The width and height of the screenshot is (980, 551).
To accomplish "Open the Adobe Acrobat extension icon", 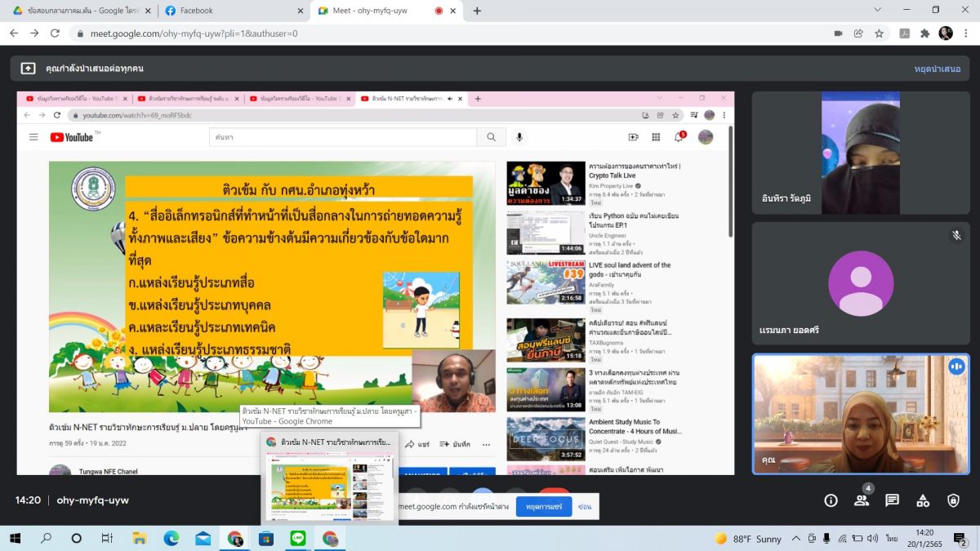I will pos(904,33).
